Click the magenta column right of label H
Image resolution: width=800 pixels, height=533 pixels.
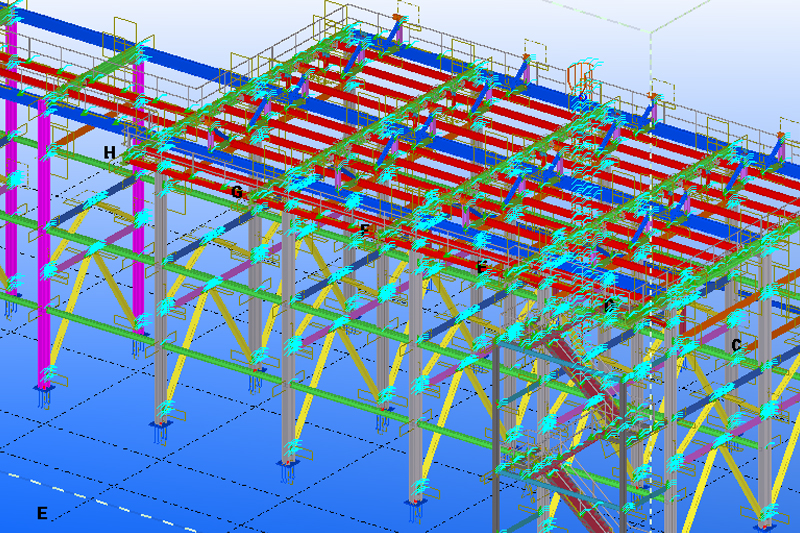point(139,200)
